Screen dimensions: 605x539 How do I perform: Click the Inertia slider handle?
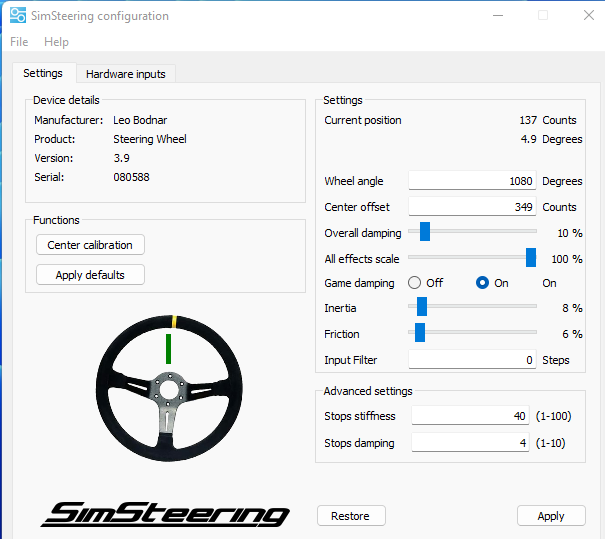[422, 308]
